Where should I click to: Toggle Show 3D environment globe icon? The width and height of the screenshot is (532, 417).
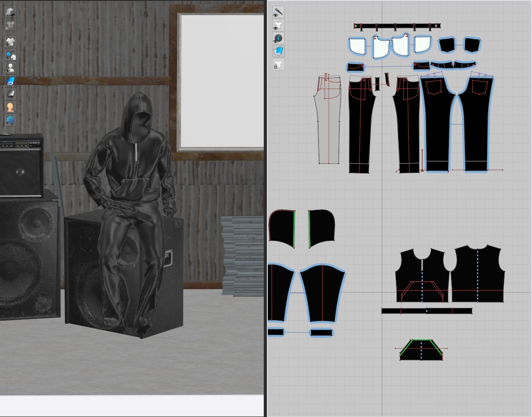point(10,120)
